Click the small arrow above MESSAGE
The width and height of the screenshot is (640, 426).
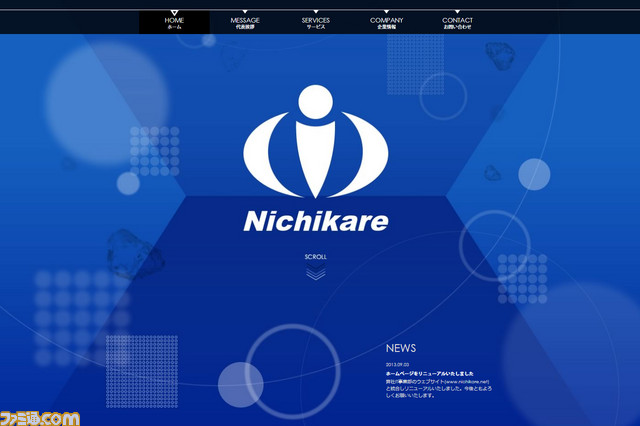coord(245,12)
